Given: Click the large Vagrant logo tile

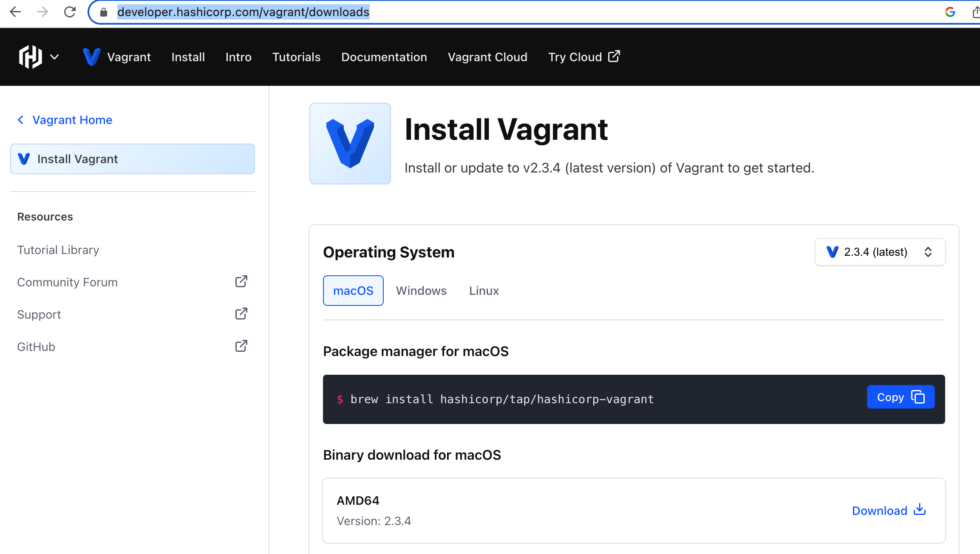Looking at the screenshot, I should [350, 144].
